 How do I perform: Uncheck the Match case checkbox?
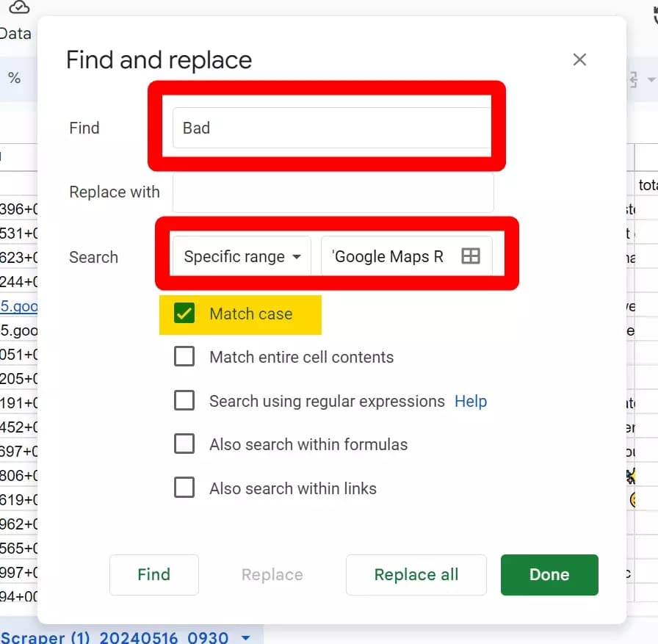184,314
